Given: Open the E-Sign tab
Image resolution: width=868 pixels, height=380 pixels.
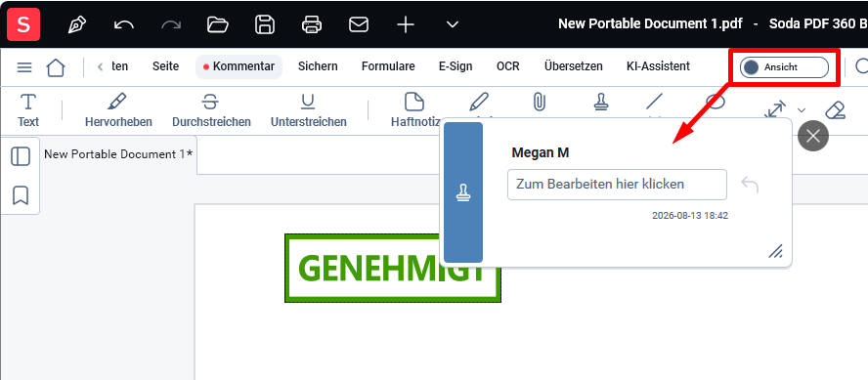Looking at the screenshot, I should tap(456, 66).
